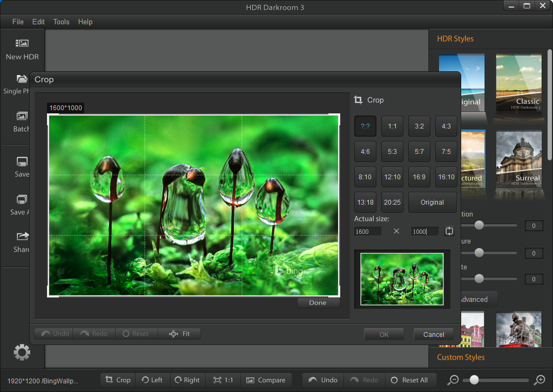Select the 5:3 crop ratio
The width and height of the screenshot is (553, 392).
[x=392, y=152]
